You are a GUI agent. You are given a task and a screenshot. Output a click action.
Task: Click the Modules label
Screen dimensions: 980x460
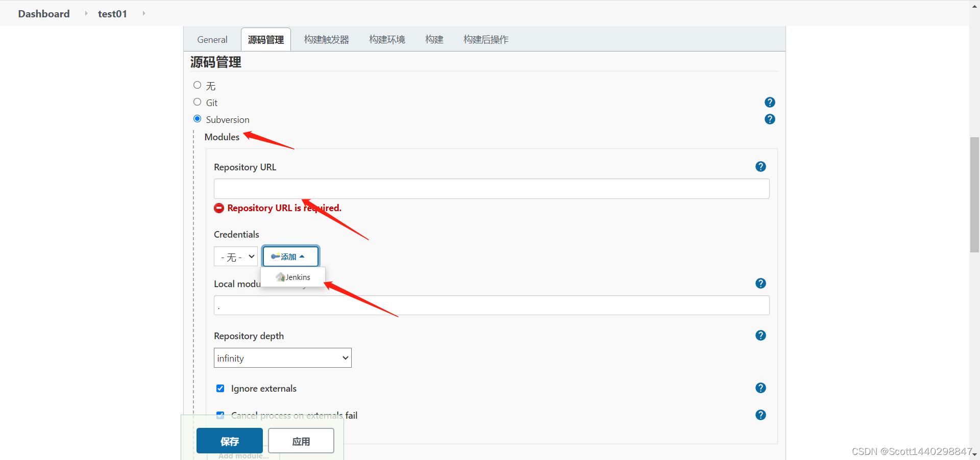(x=222, y=137)
